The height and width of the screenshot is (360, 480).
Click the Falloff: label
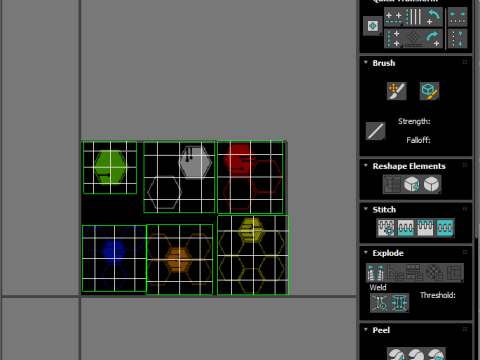click(418, 140)
